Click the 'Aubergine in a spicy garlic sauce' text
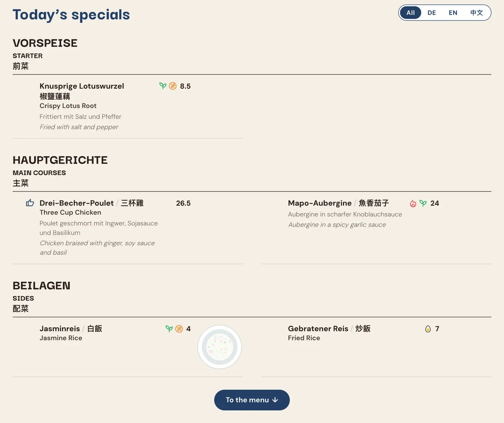Viewport: 504px width, 423px height. click(337, 225)
